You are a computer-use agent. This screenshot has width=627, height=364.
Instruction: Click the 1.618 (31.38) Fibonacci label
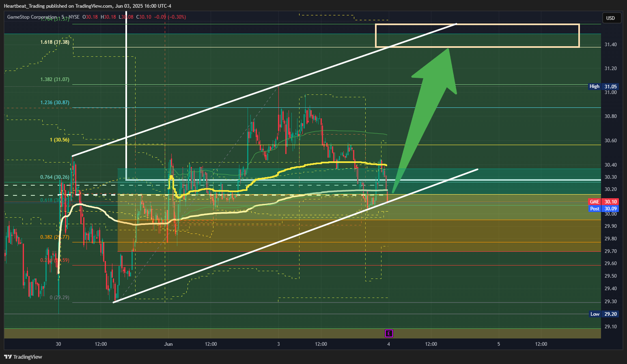(x=55, y=42)
